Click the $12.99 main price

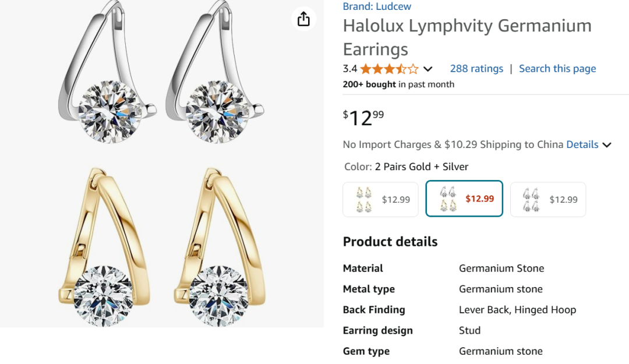click(363, 118)
